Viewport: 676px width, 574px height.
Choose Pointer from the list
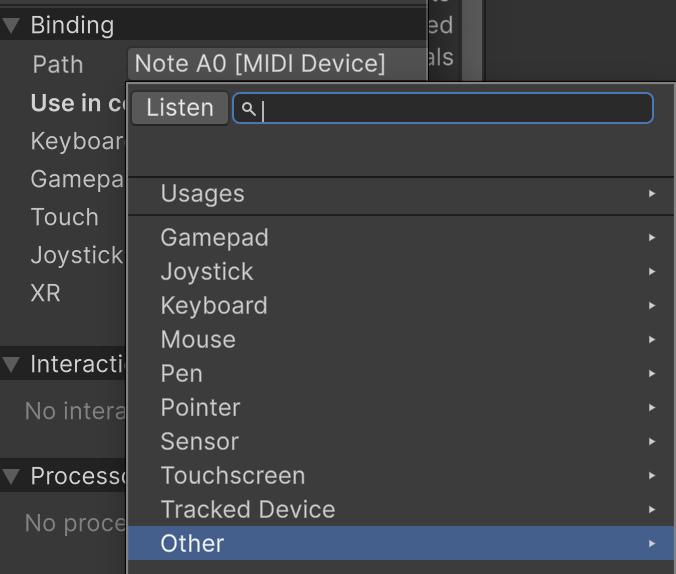pyautogui.click(x=200, y=408)
